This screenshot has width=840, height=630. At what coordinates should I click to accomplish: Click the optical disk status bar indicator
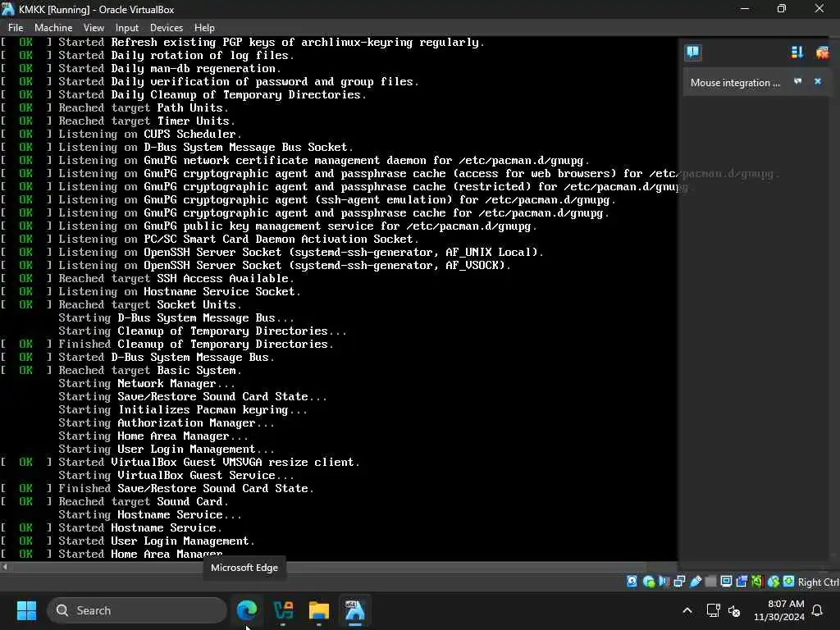pyautogui.click(x=648, y=582)
